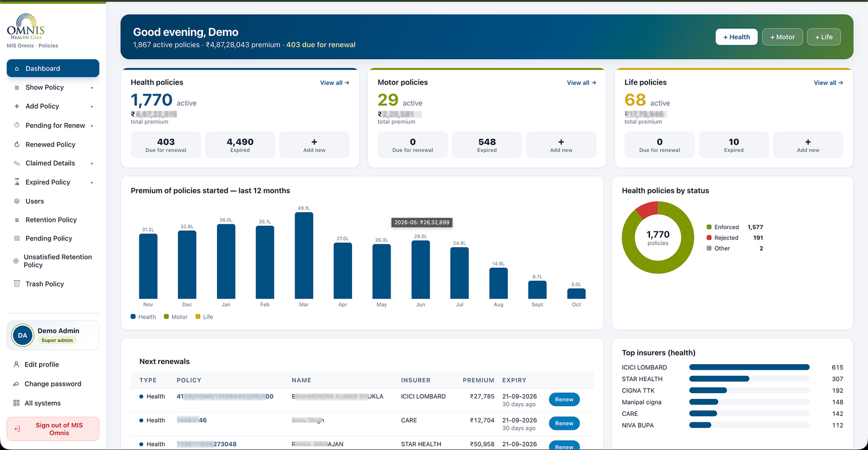868x450 pixels.
Task: Click the list icon beside Show Policy
Action: [x=17, y=87]
